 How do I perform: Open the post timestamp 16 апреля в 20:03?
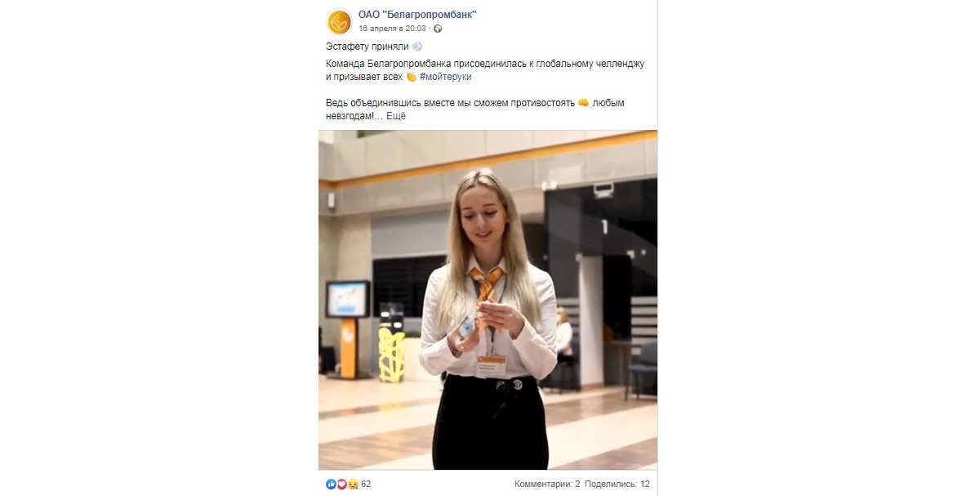click(392, 29)
